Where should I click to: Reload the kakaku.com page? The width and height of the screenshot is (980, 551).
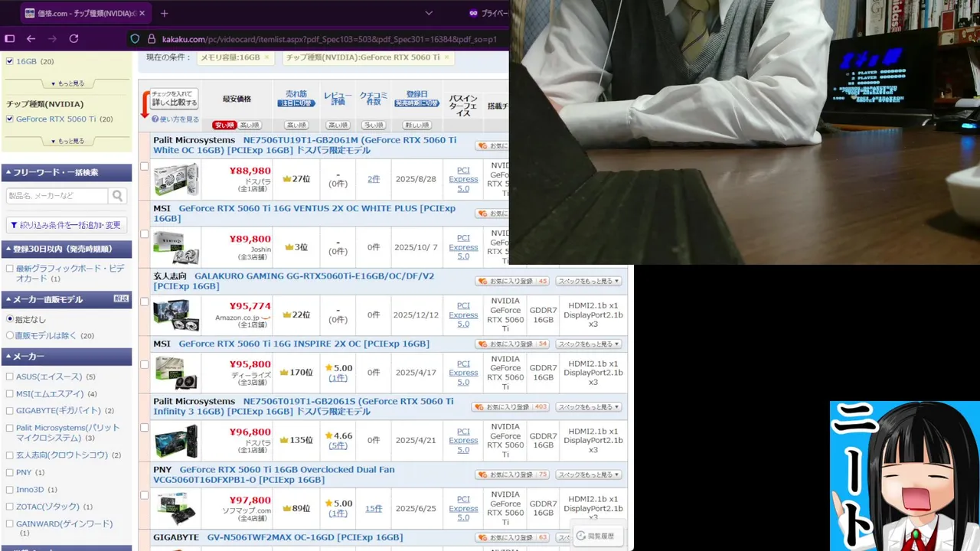(x=73, y=38)
